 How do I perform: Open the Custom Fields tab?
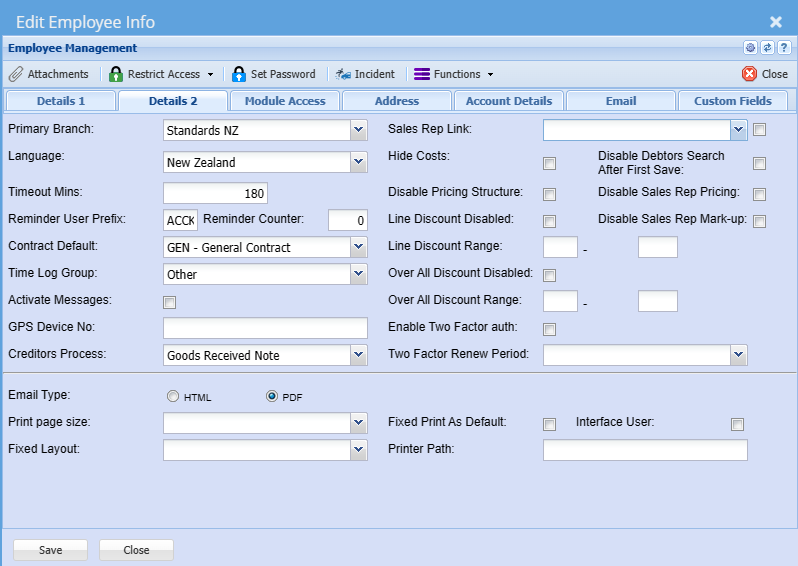(733, 101)
